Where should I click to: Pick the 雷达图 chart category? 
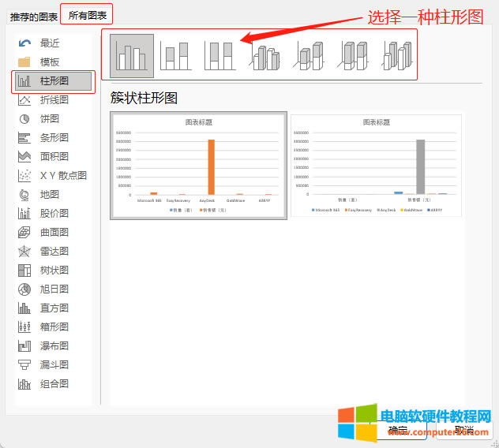point(53,251)
